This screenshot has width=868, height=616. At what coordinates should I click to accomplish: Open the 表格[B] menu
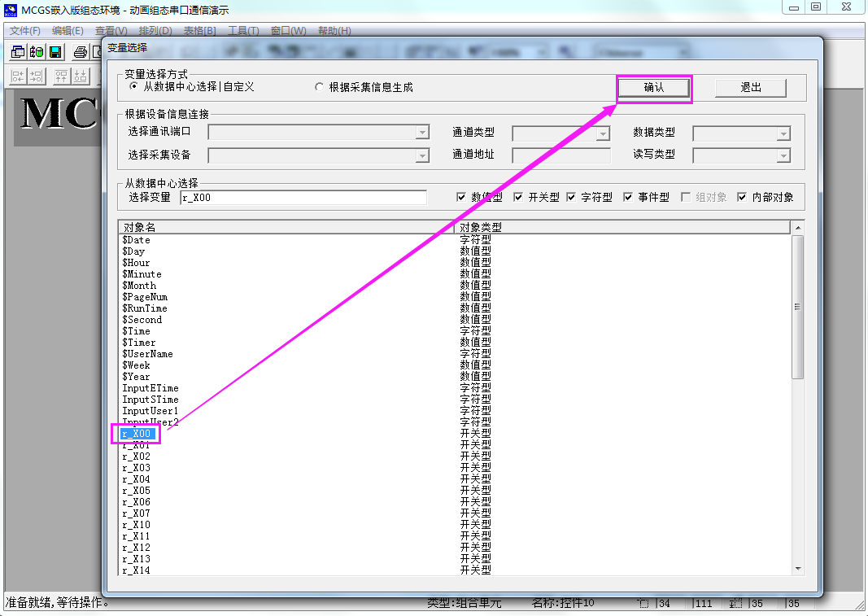200,30
